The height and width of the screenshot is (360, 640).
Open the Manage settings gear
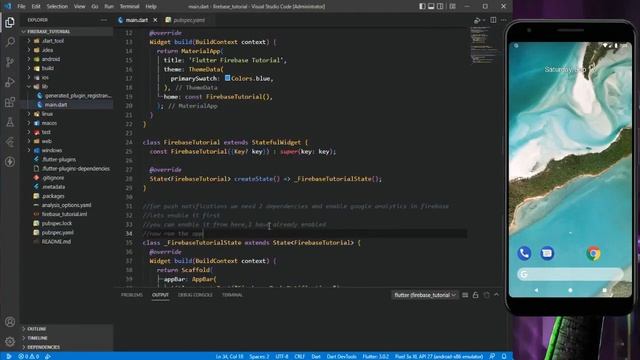click(10, 341)
